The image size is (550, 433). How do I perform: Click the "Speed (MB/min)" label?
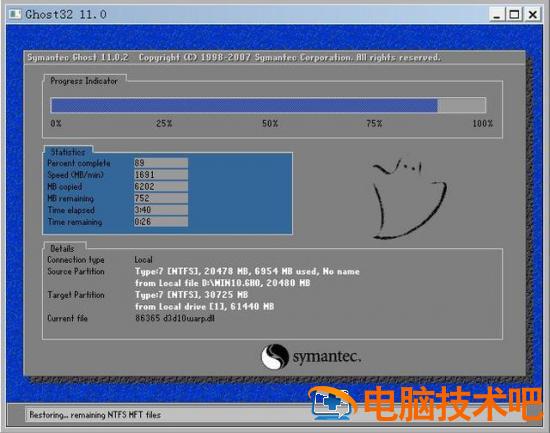75,175
